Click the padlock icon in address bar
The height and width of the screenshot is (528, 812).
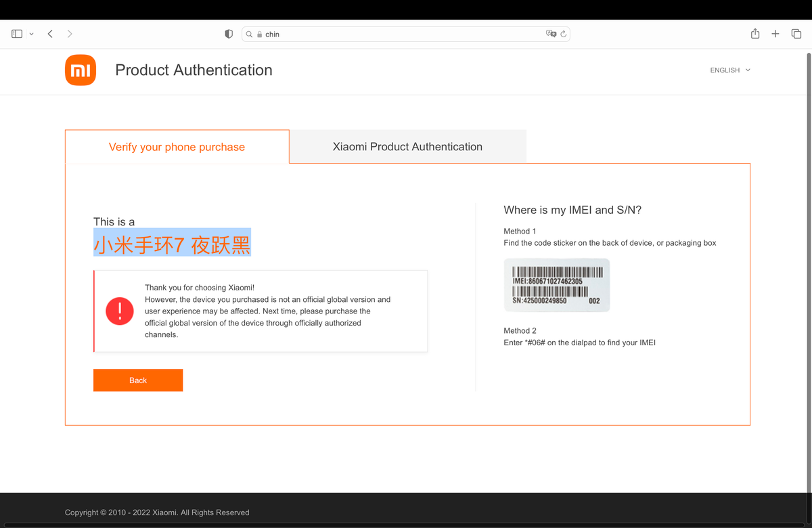pyautogui.click(x=259, y=35)
